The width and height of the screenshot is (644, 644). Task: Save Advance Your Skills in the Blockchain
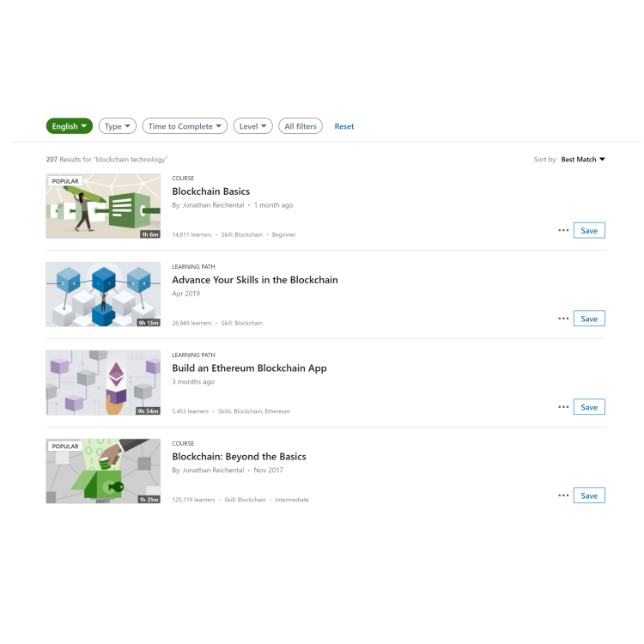coord(589,319)
